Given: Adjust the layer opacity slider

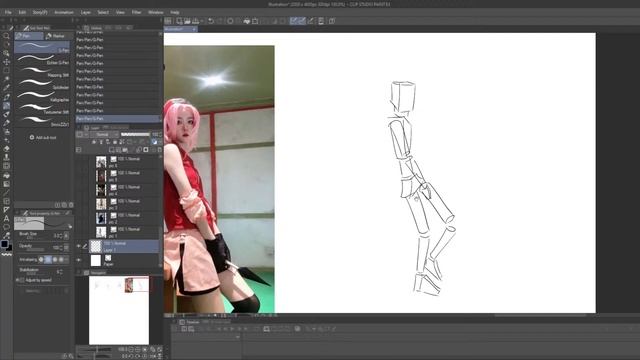Looking at the screenshot, I should click(x=135, y=134).
